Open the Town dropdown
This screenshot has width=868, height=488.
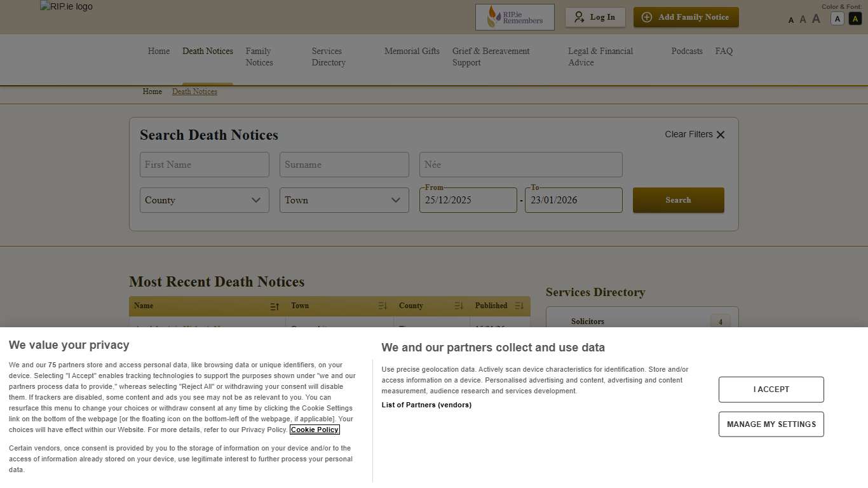344,200
